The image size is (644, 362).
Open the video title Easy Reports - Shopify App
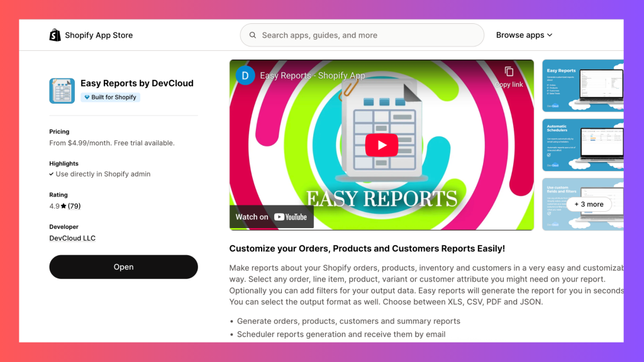[312, 75]
